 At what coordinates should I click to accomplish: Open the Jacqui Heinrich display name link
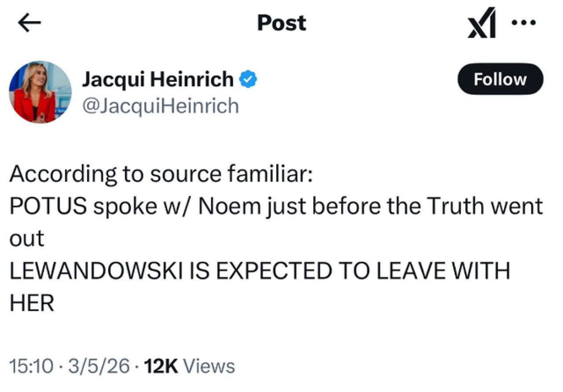[x=158, y=80]
